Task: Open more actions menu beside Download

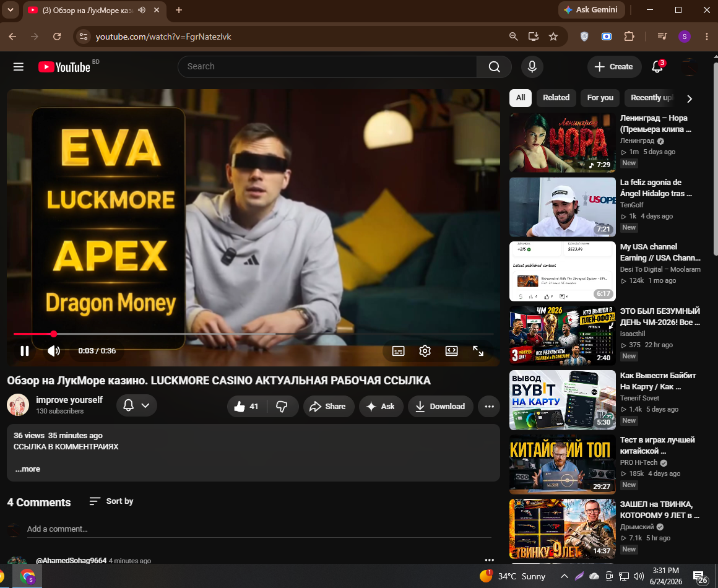Action: pyautogui.click(x=489, y=406)
